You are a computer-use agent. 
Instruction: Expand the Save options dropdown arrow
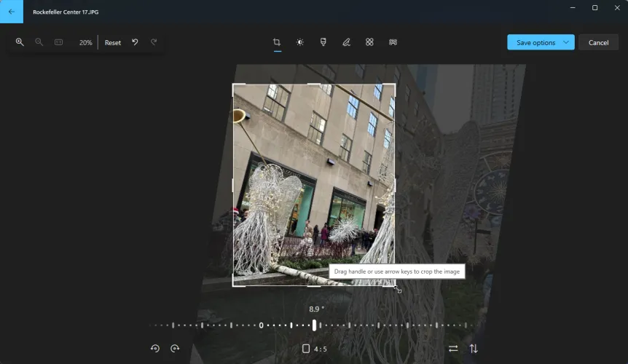click(566, 42)
